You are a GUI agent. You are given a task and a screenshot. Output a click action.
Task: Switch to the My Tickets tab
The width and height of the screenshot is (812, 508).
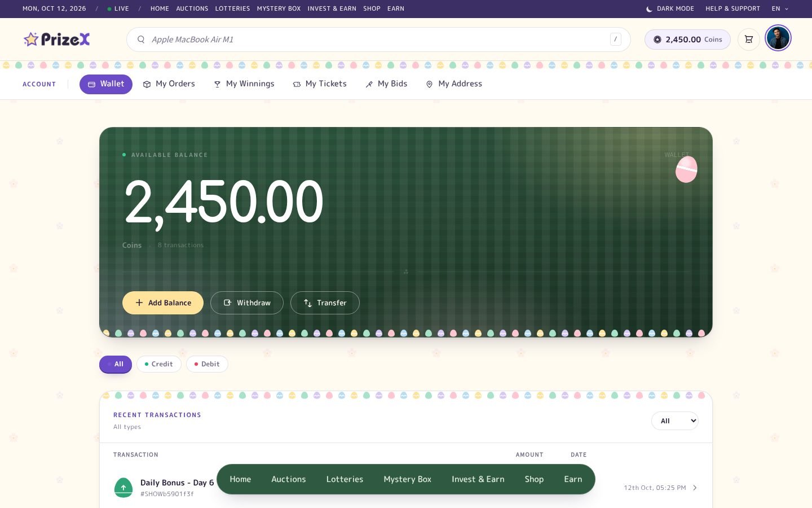pos(320,84)
